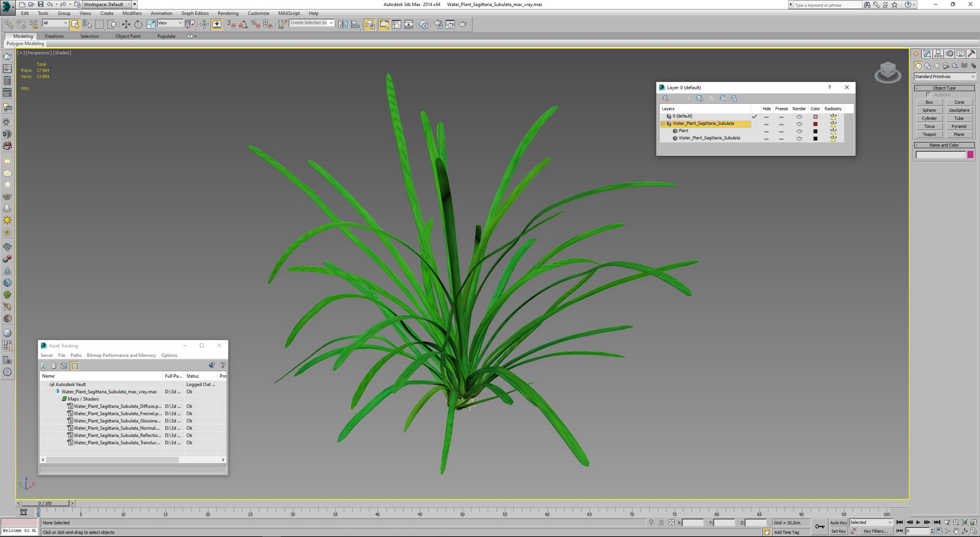Image resolution: width=980 pixels, height=537 pixels.
Task: Select the Select Object tool in main toolbar
Action: click(x=75, y=24)
